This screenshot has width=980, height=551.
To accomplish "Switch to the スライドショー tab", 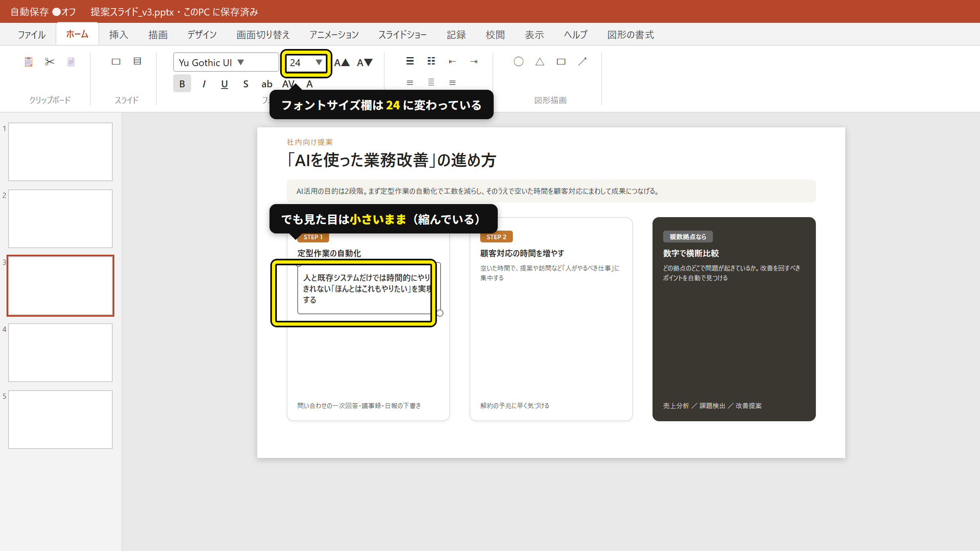I will pos(403,35).
